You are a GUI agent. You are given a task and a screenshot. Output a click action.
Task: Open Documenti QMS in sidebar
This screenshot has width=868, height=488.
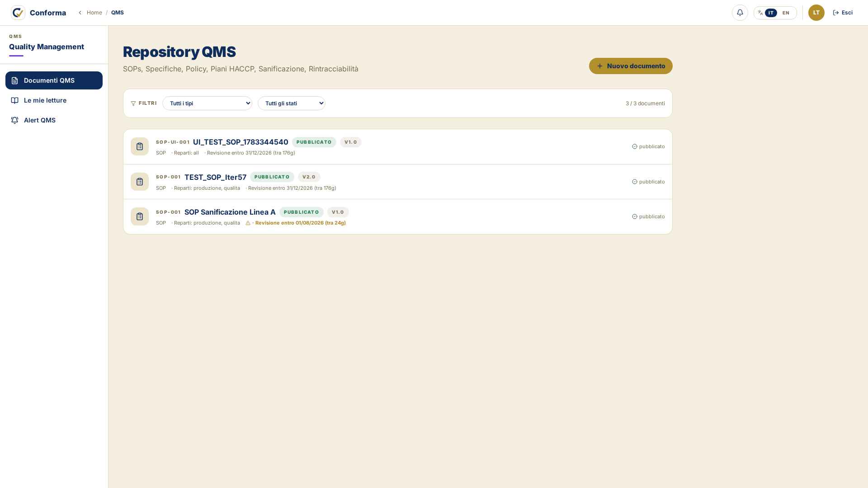pos(54,80)
